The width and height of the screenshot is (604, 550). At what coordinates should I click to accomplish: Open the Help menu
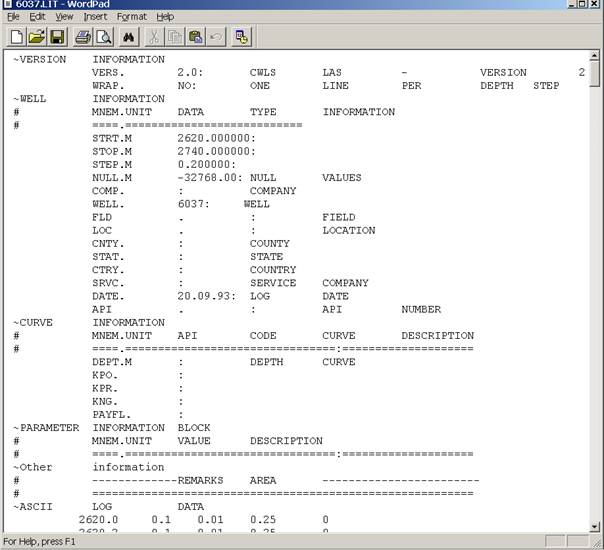165,17
